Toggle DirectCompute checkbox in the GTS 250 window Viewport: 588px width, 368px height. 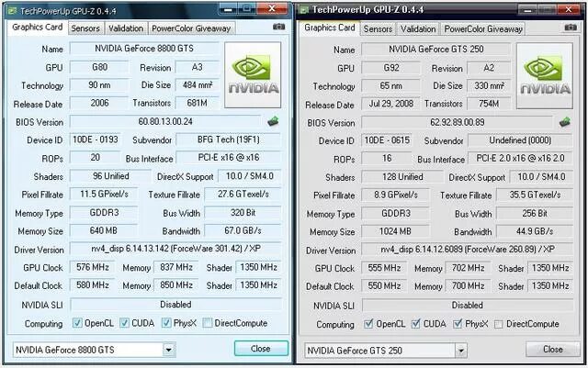pyautogui.click(x=498, y=324)
